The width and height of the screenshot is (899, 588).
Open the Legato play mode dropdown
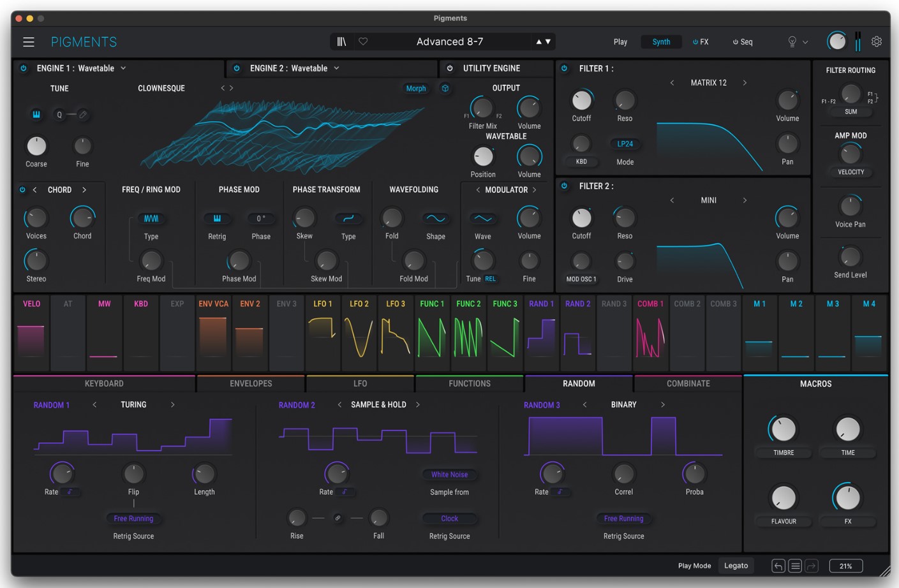(736, 566)
